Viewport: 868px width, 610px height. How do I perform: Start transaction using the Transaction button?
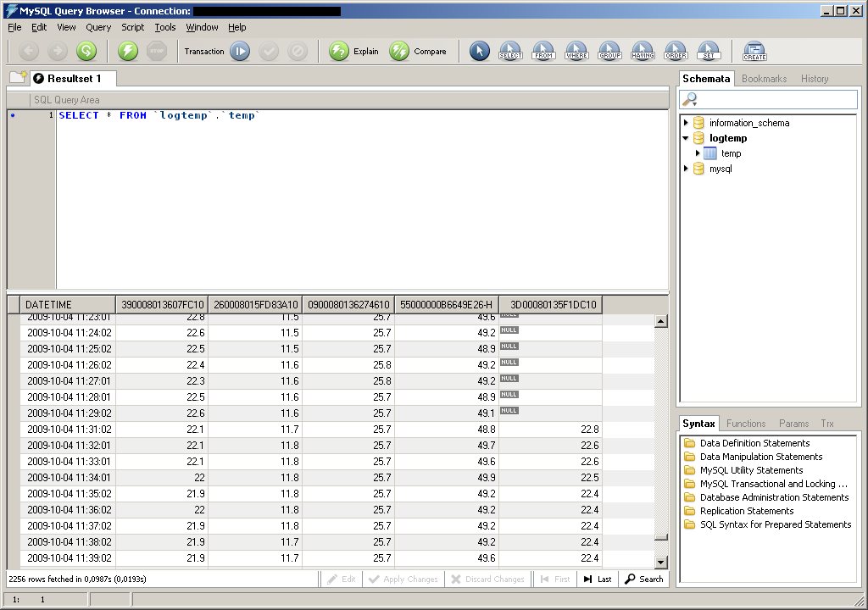[x=240, y=52]
